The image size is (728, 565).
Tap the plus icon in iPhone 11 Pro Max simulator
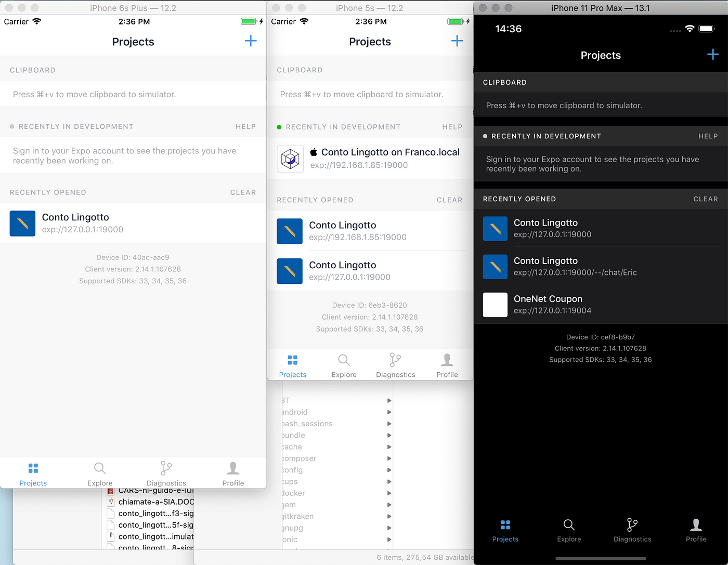pos(713,55)
